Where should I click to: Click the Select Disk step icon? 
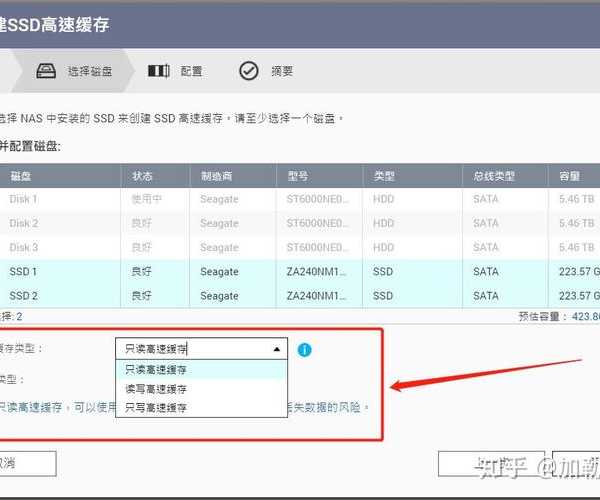46,71
